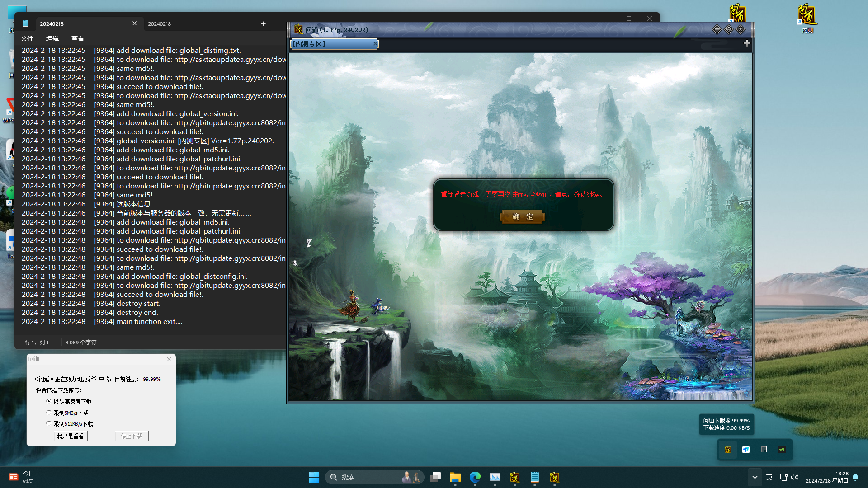Open notification center bell icon
868x488 pixels.
coord(855,478)
